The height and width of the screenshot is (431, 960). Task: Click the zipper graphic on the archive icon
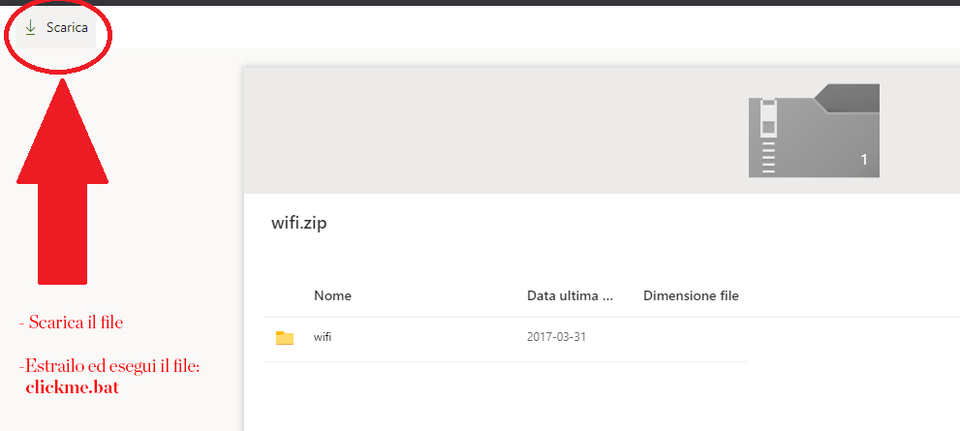[x=769, y=135]
